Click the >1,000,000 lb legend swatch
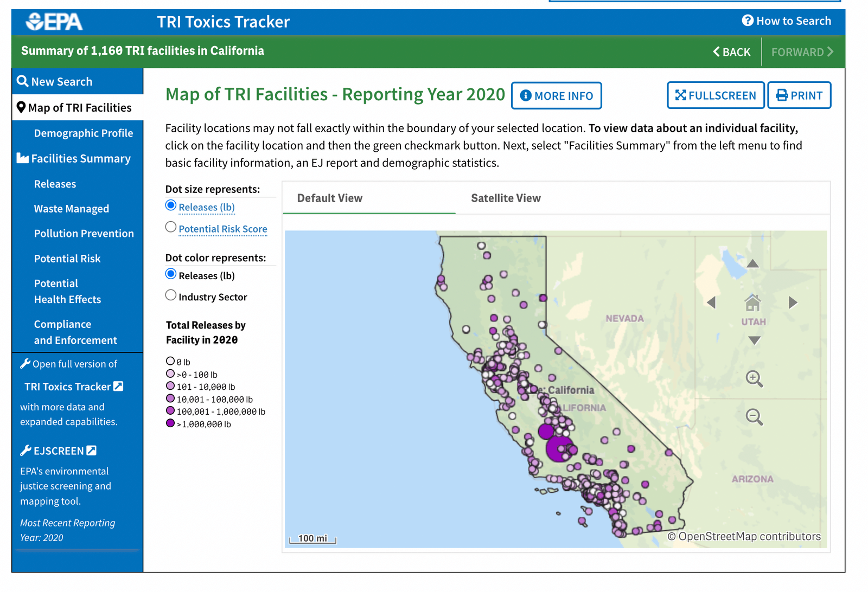Image resolution: width=868 pixels, height=592 pixels. click(x=170, y=423)
